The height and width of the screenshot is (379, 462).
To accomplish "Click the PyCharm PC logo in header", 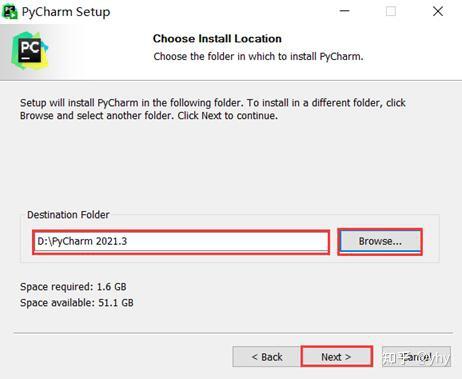I will coord(30,50).
